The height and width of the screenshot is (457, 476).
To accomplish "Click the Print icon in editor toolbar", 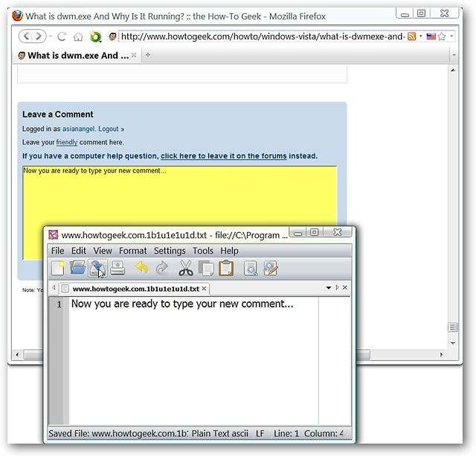I will coord(118,268).
